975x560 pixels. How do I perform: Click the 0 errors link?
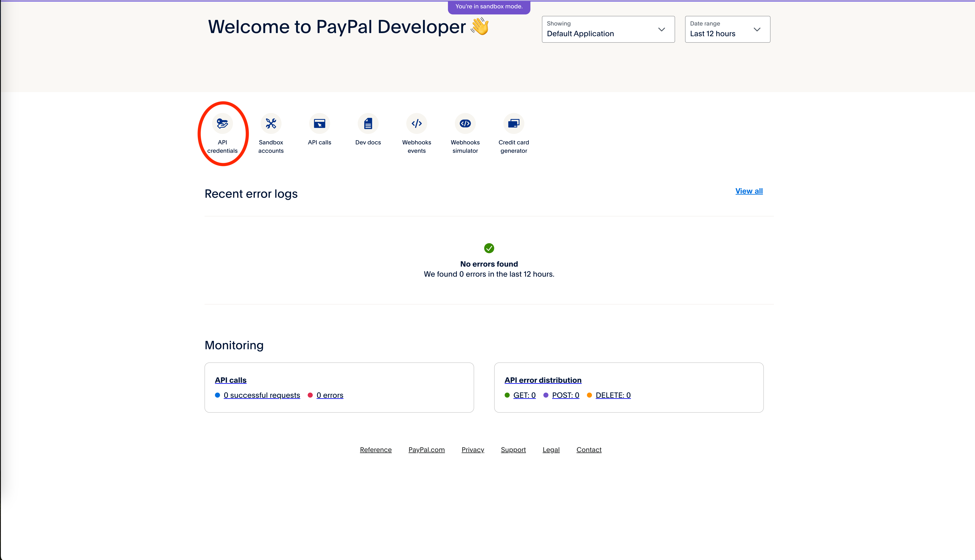[330, 395]
